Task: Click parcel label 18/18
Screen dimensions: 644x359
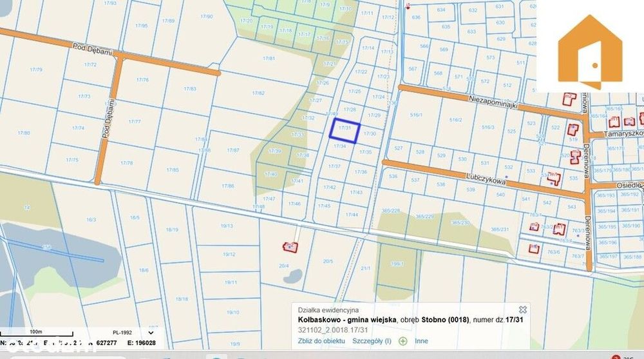Action: [182, 299]
